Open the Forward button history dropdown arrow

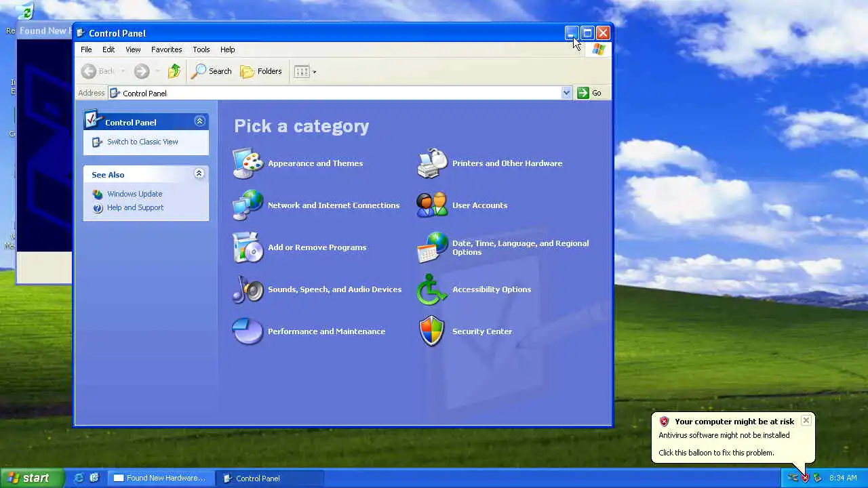click(x=157, y=71)
